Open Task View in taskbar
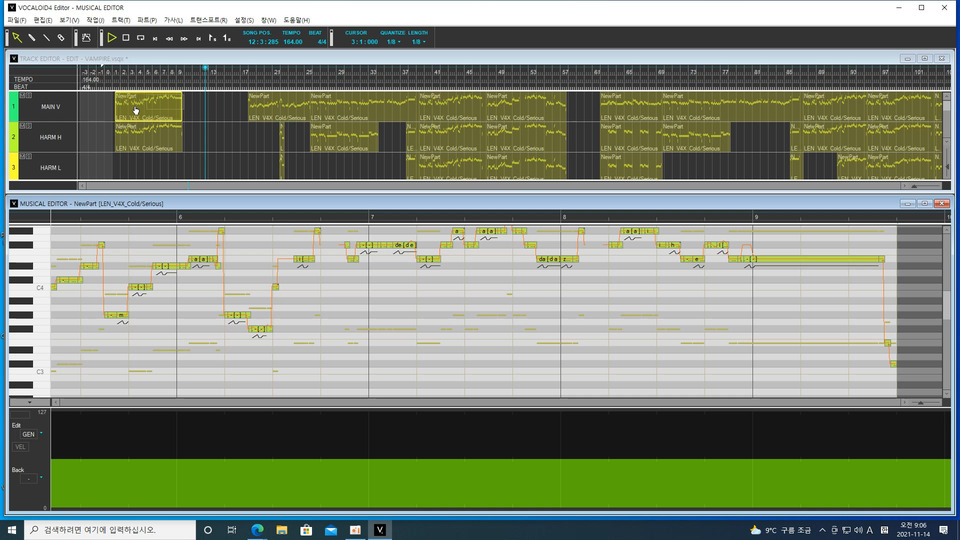This screenshot has height=540, width=960. tap(232, 530)
